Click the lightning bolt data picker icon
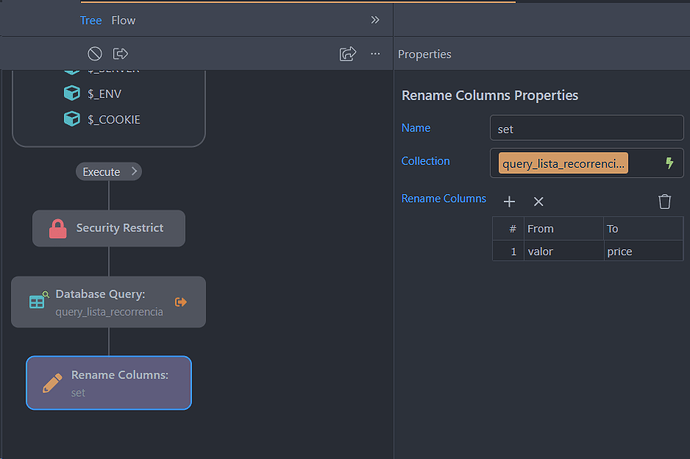Screen dimensions: 690x459 click(669, 163)
